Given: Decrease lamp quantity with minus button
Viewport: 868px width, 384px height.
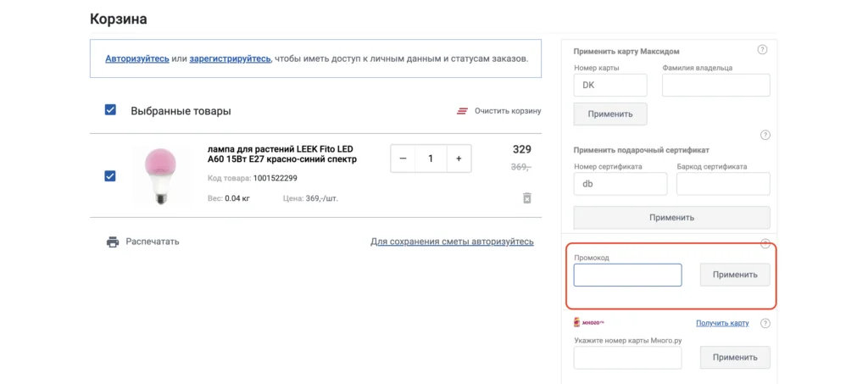Looking at the screenshot, I should (x=403, y=159).
